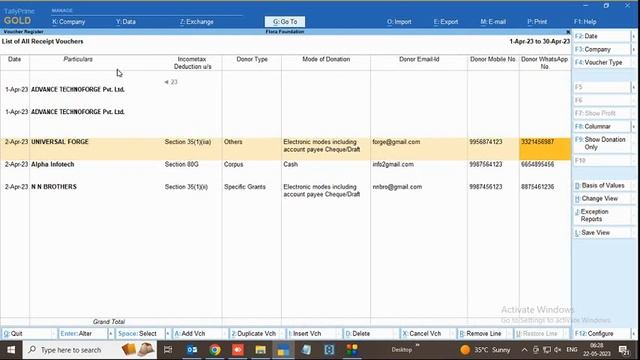The height and width of the screenshot is (360, 640).
Task: Close the Voucher Register with the X
Action: coord(568,31)
